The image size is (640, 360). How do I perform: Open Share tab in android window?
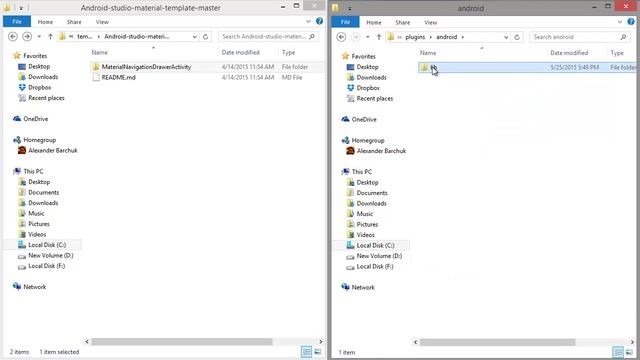[x=402, y=22]
